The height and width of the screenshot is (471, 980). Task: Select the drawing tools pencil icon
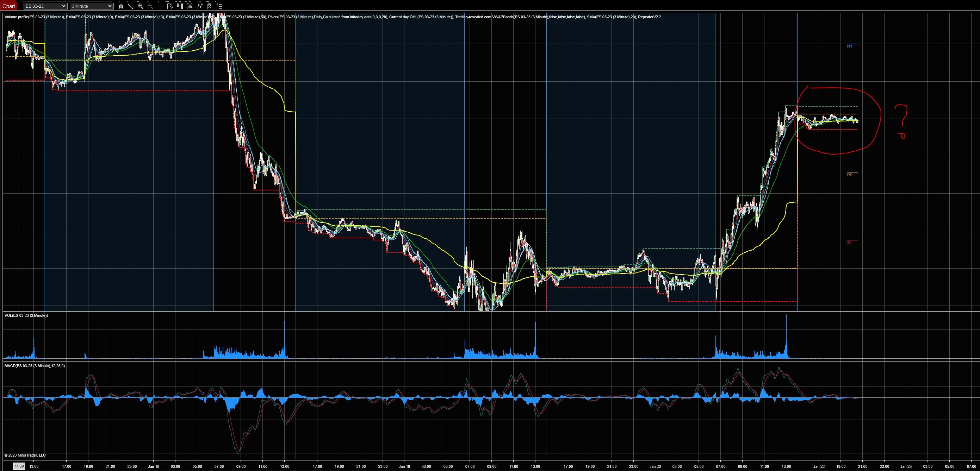[x=130, y=6]
